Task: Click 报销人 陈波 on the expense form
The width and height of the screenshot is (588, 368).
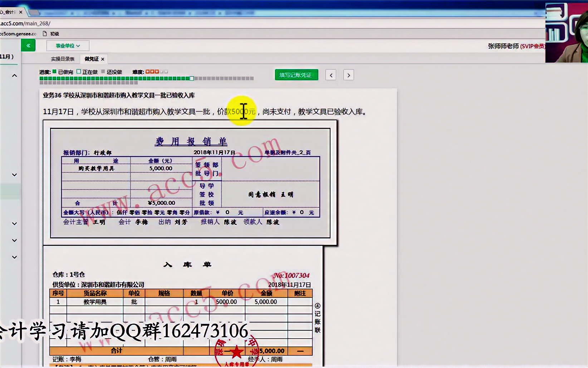Action: pos(219,222)
